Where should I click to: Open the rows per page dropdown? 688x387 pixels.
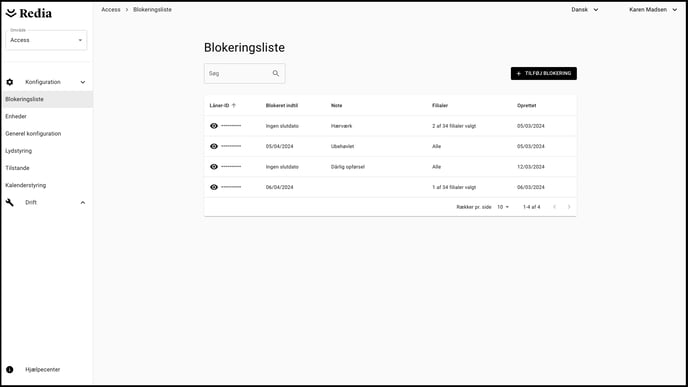tap(503, 207)
